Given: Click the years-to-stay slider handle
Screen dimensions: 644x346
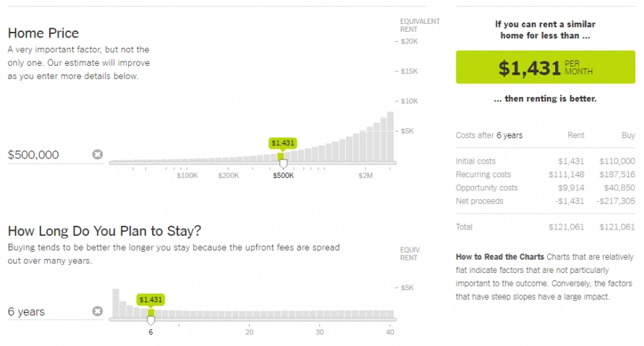Looking at the screenshot, I should click(151, 321).
